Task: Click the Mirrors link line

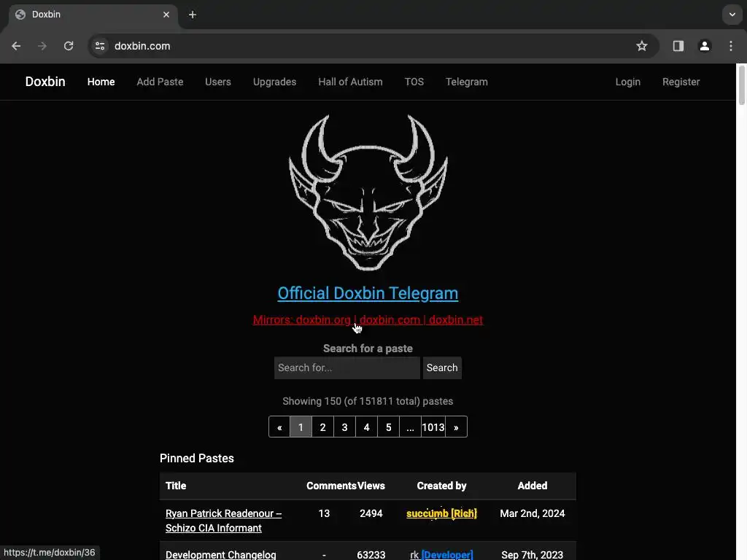Action: coord(368,320)
